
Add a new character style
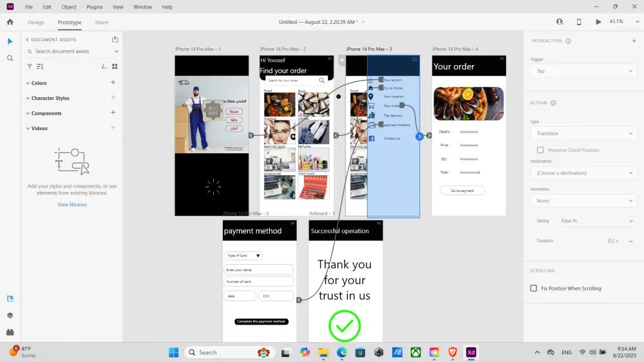tap(113, 97)
